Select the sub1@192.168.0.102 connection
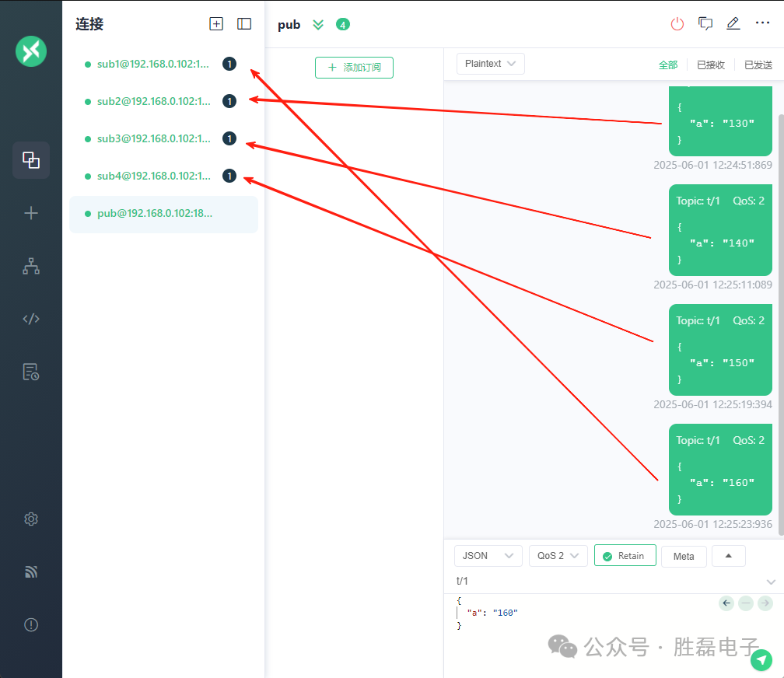 (x=163, y=64)
